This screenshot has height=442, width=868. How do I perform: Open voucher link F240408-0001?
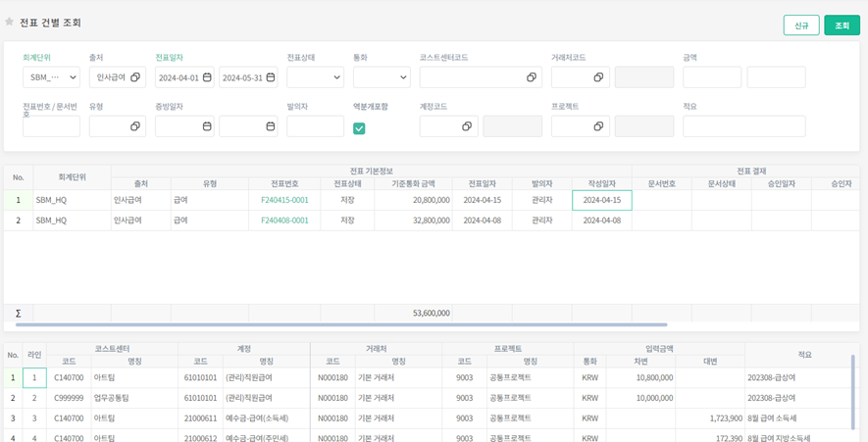point(284,221)
